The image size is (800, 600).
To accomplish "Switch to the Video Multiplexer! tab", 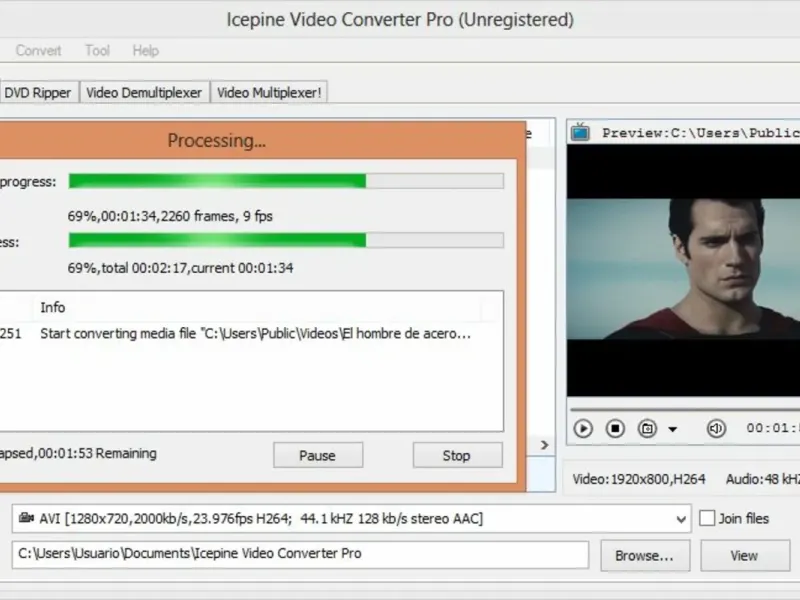I will 269,92.
